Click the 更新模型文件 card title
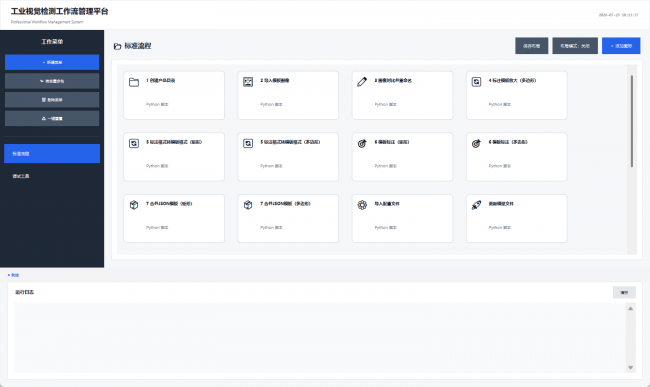Screen dimensions: 650x387 tap(501, 204)
